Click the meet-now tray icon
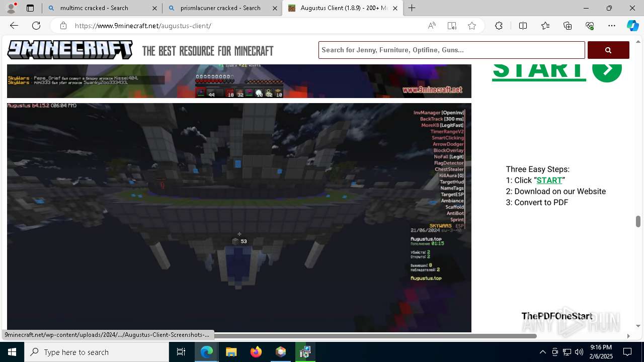This screenshot has width=644, height=362. pos(555,352)
